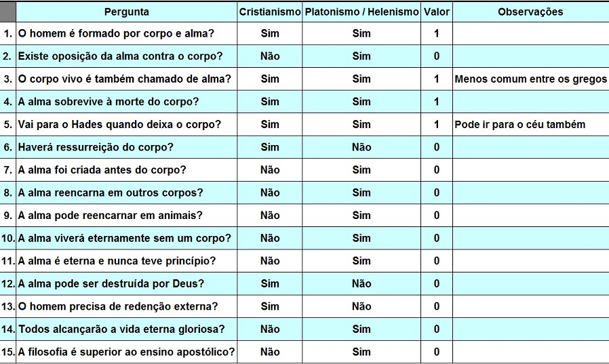Select 'A alma reencarna em outros corpos?' cell
Image resolution: width=609 pixels, height=364 pixels.
tap(127, 193)
